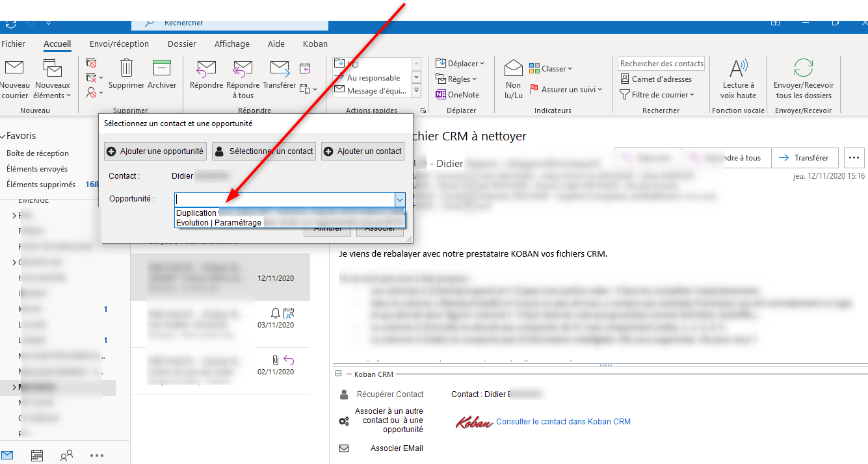Open the Aide tab
The height and width of the screenshot is (464, 868).
coord(276,44)
